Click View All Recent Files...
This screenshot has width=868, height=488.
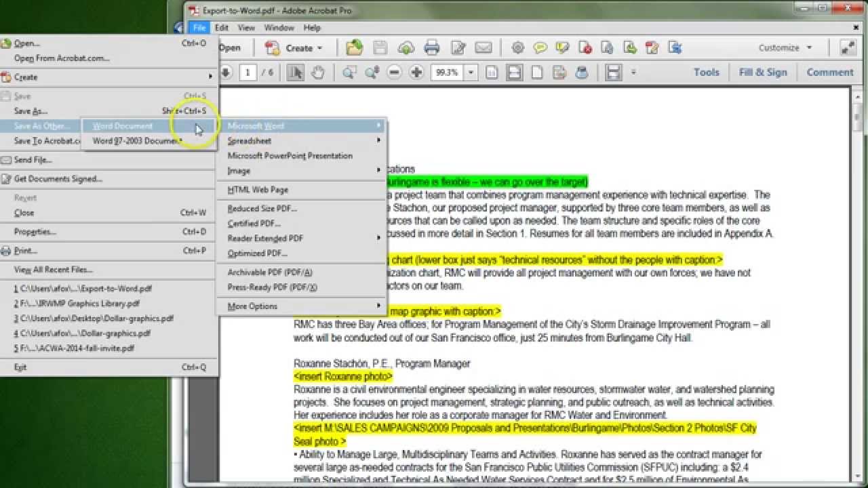coord(108,269)
